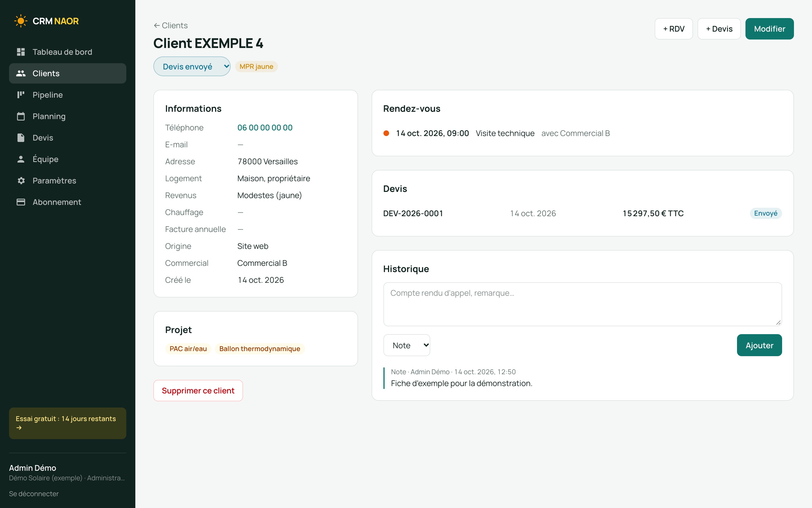Click the PAC air/eau project tag
Screen dimensions: 812x508
click(x=188, y=349)
